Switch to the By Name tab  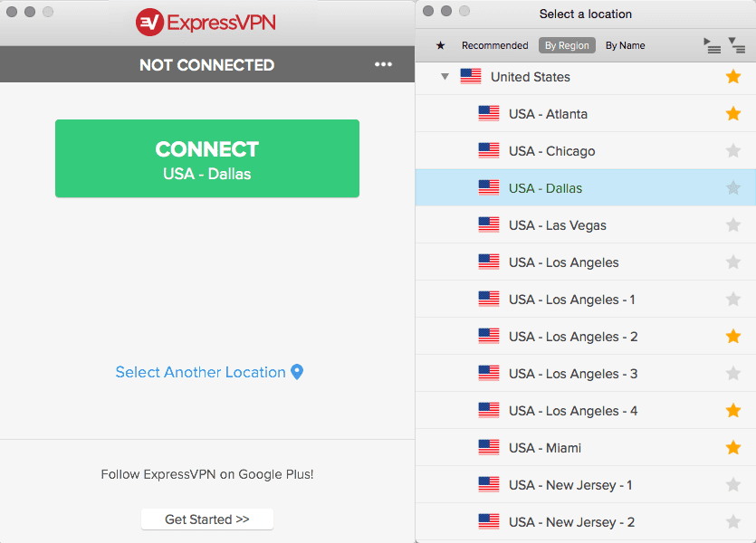tap(625, 44)
